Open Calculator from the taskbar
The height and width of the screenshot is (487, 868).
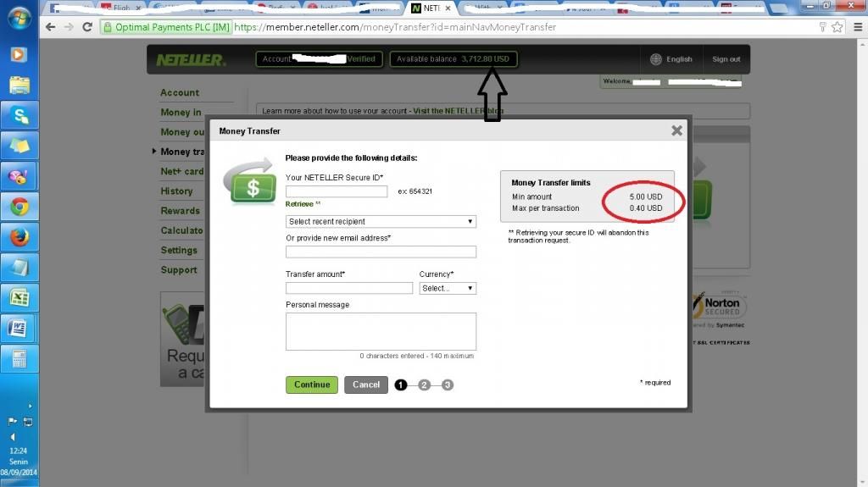point(19,359)
